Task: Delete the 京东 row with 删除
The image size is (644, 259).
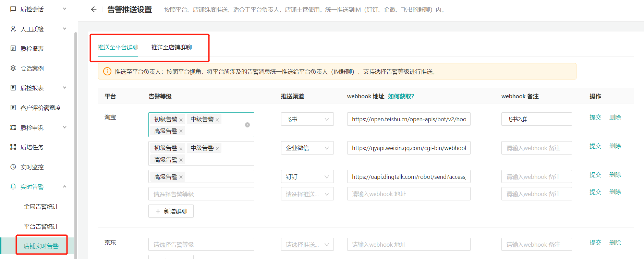Action: 615,243
